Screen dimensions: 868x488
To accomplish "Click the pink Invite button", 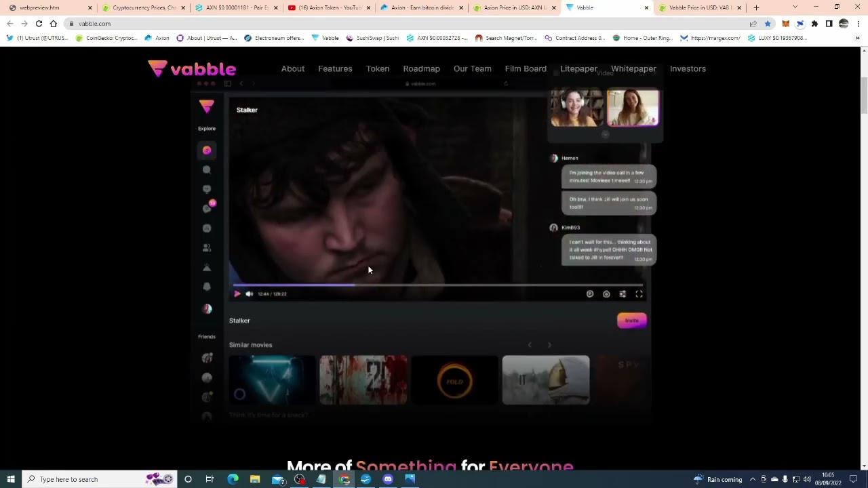I will click(x=632, y=321).
